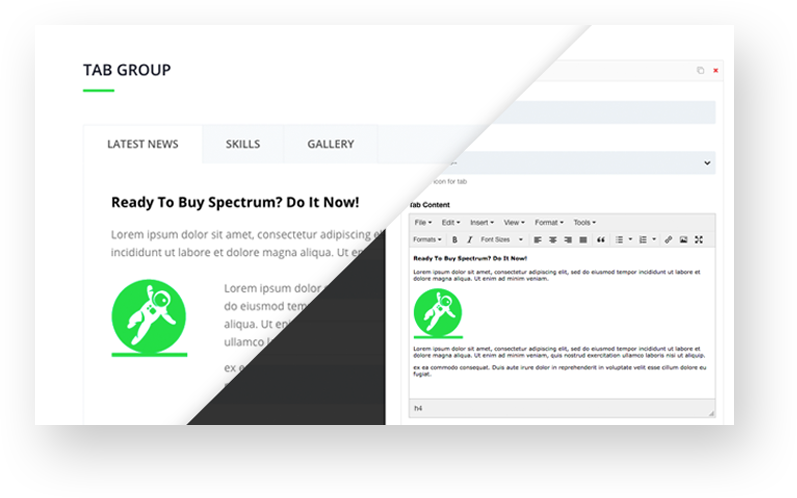The width and height of the screenshot is (797, 498).
Task: Open the Formats dropdown
Action: pyautogui.click(x=427, y=239)
